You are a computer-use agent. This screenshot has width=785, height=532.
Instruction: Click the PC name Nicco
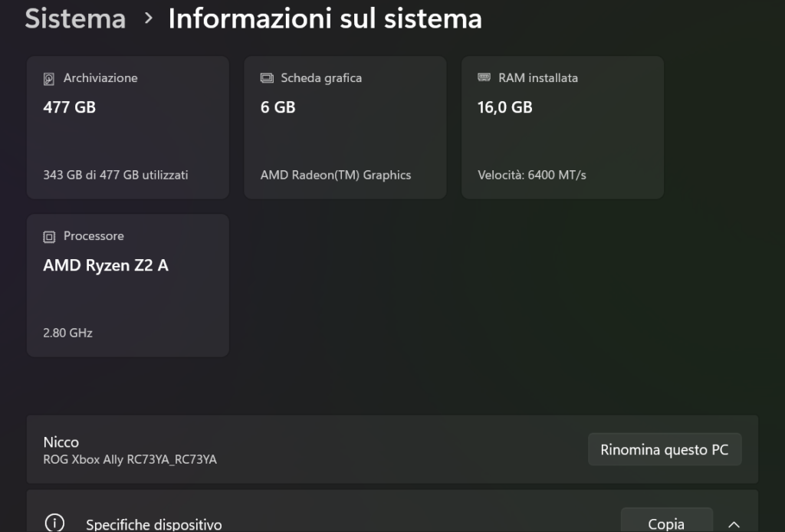pyautogui.click(x=61, y=442)
